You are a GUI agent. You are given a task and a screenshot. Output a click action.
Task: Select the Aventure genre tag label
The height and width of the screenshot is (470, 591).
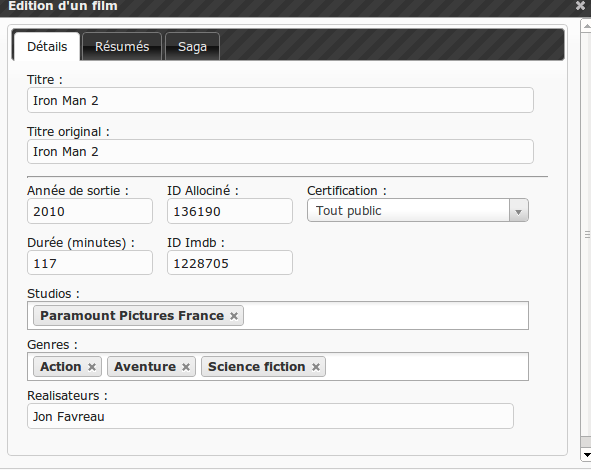point(145,367)
